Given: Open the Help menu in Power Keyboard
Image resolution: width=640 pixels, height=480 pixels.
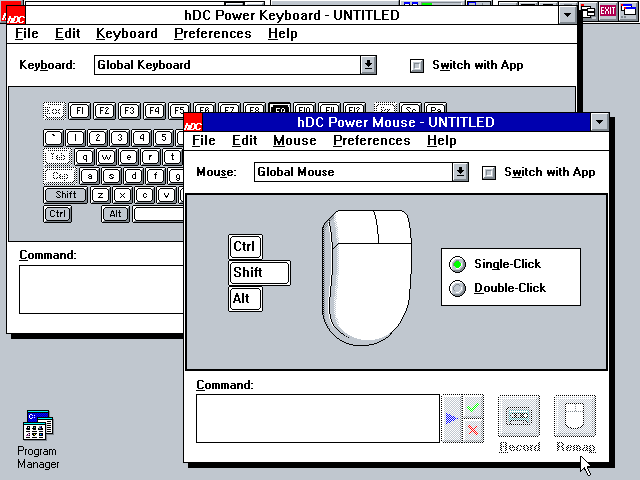Looking at the screenshot, I should [282, 33].
